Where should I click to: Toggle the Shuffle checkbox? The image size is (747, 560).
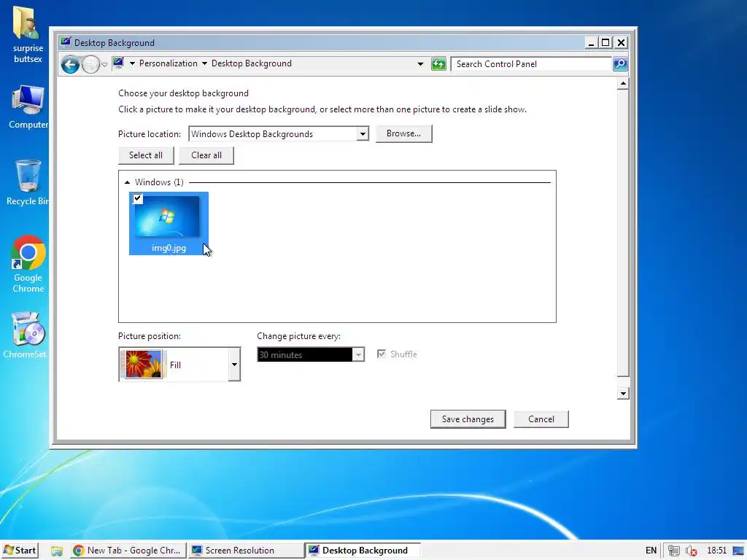tap(381, 354)
